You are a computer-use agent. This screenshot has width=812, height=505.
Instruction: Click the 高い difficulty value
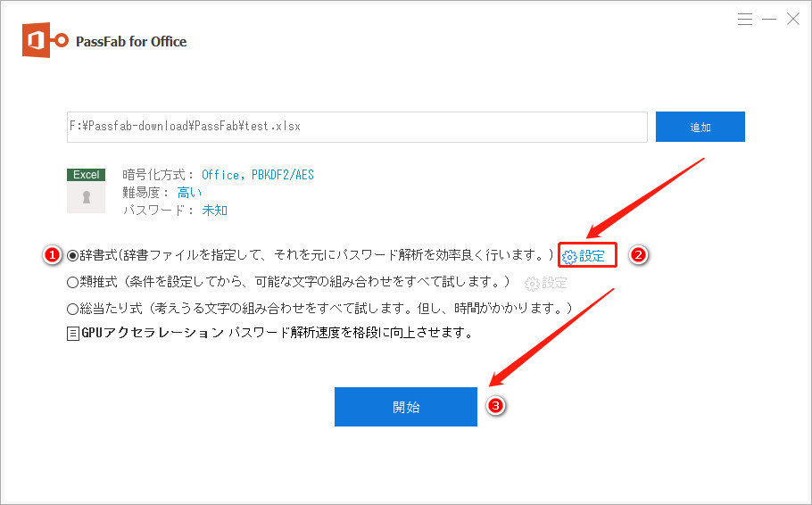pyautogui.click(x=189, y=193)
